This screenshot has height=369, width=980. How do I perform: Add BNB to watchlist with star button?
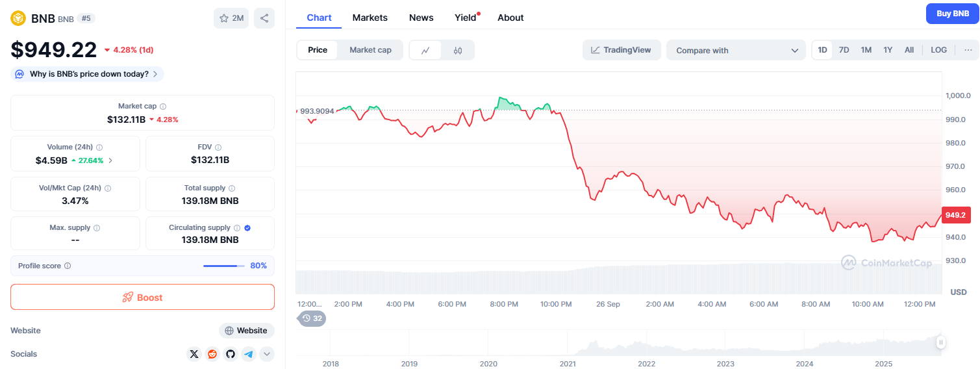(x=231, y=18)
